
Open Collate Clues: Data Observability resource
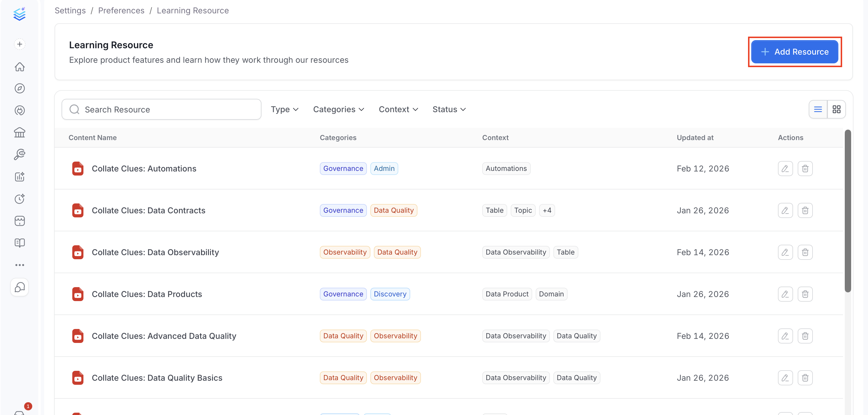click(155, 252)
